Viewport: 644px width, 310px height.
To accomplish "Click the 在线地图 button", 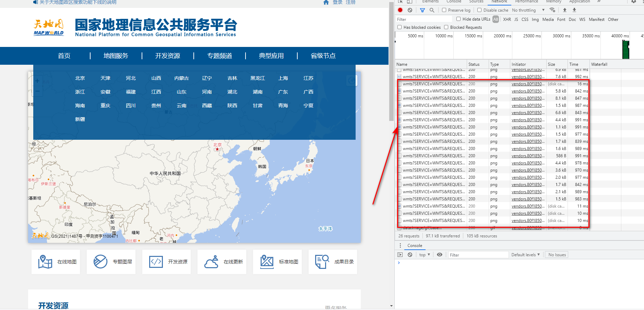I will click(x=56, y=262).
